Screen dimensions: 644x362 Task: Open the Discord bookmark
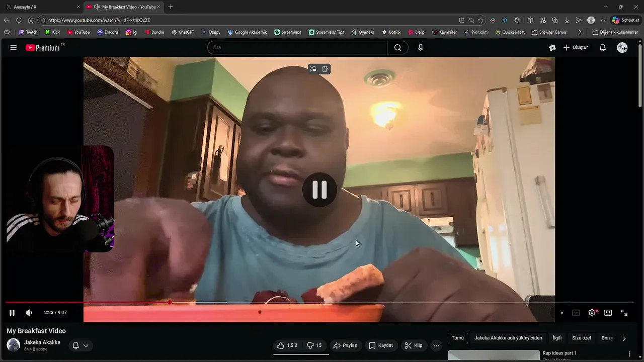tap(108, 32)
